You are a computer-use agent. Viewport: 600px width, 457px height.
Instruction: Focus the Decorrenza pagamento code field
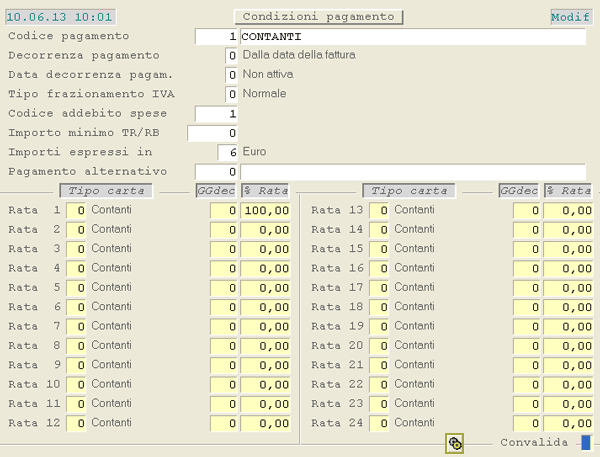pos(232,55)
